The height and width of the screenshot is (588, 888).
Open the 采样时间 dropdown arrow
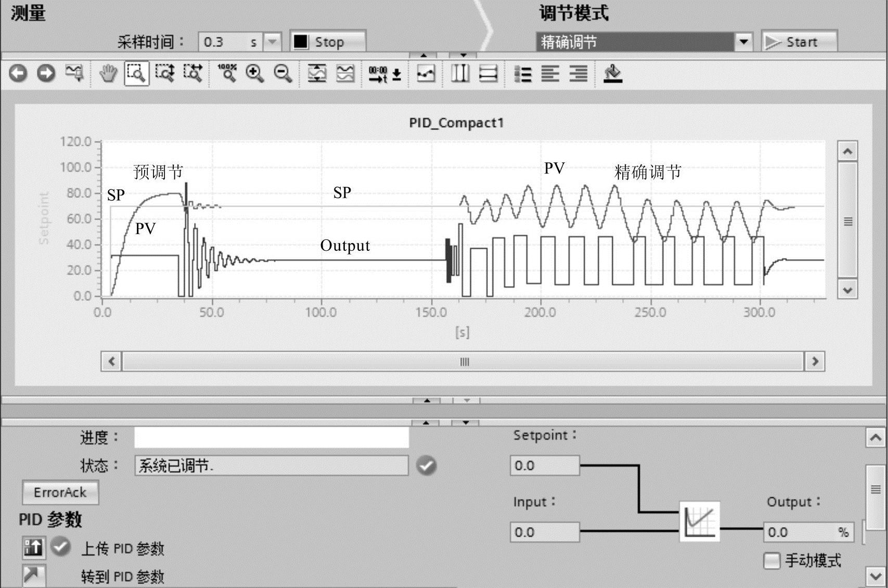[272, 42]
